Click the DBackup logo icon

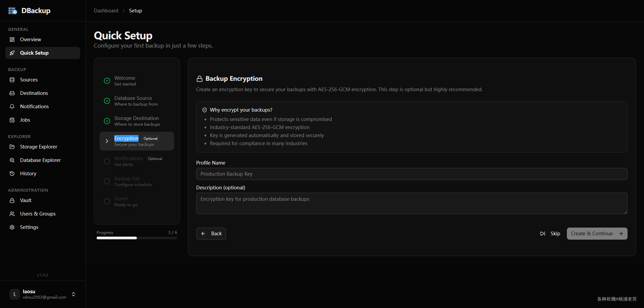click(13, 11)
